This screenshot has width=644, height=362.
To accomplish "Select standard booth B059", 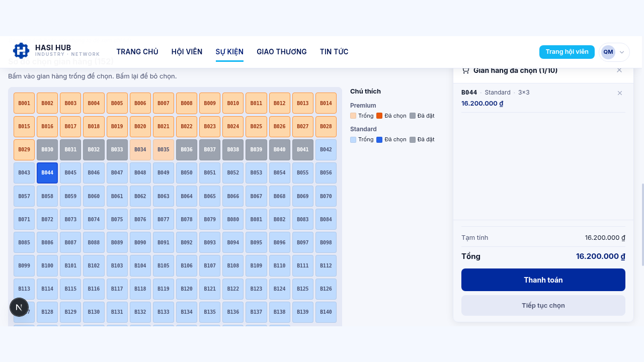I will coord(70,196).
